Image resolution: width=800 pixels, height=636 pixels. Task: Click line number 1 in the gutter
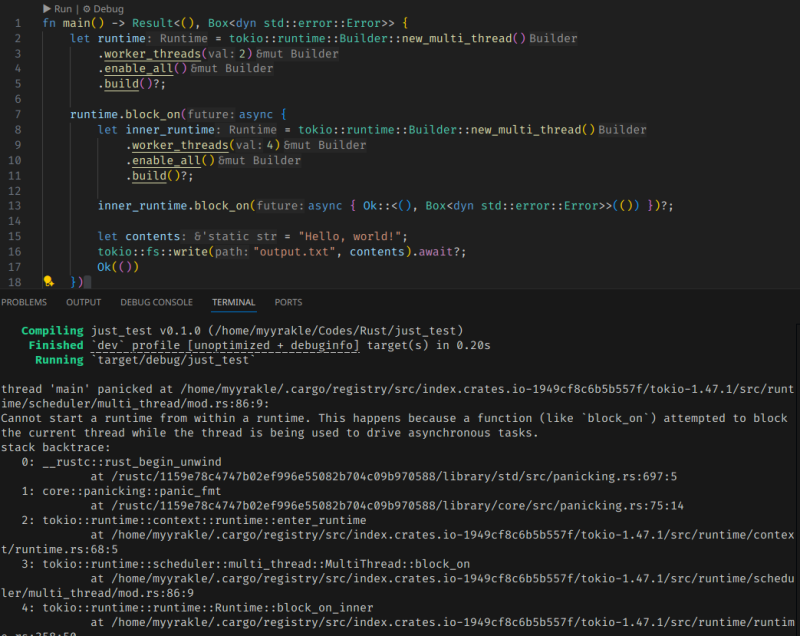coord(17,22)
